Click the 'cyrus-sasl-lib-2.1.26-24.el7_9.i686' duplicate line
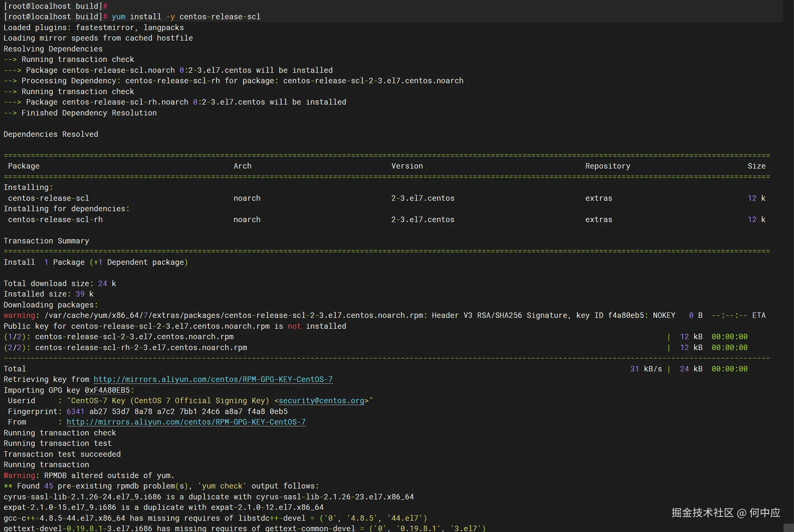794x532 pixels. coord(209,497)
